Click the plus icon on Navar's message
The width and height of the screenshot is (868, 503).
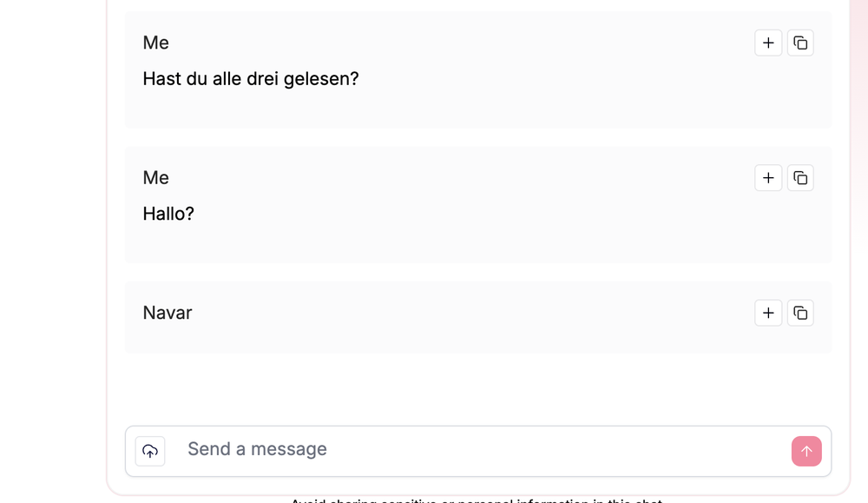768,313
